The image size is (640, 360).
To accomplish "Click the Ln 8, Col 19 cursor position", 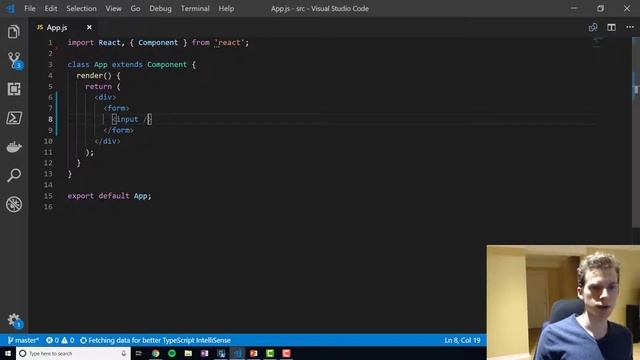I will (x=462, y=340).
